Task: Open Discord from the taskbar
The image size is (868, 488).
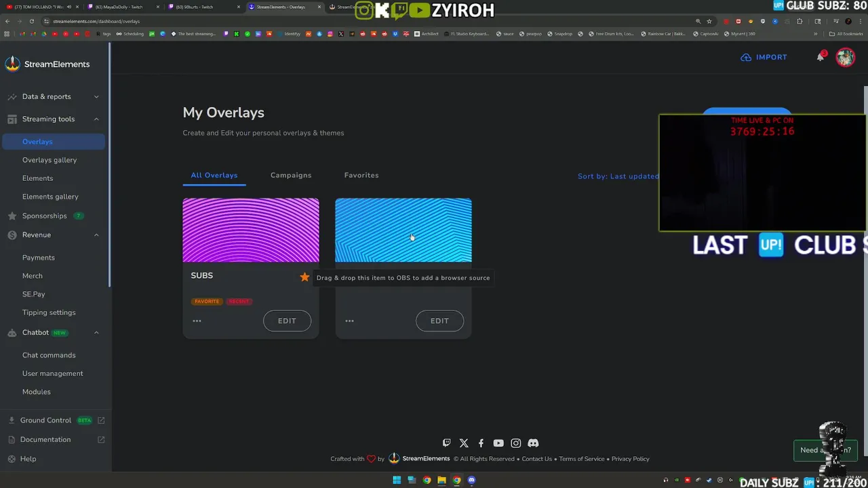Action: tap(471, 481)
